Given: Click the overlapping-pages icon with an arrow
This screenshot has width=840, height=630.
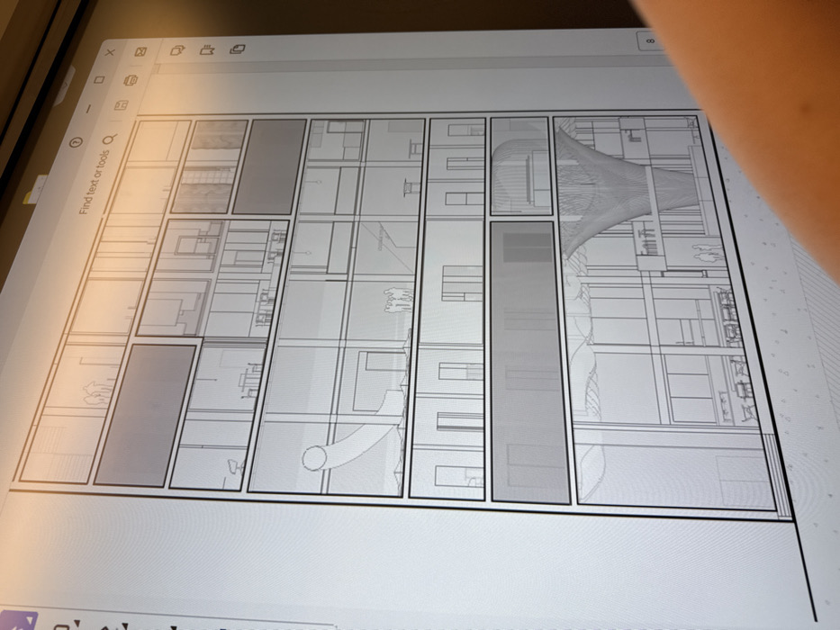Looking at the screenshot, I should [177, 50].
